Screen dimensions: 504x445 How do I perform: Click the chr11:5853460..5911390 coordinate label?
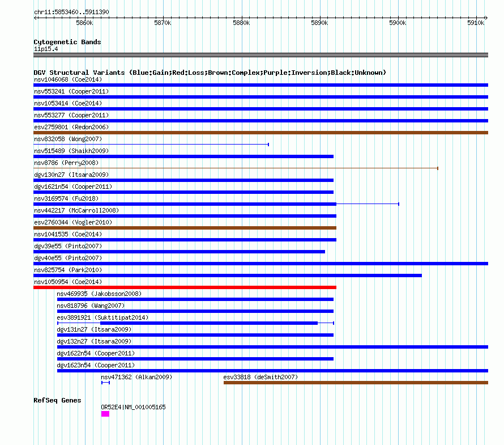coord(71,12)
